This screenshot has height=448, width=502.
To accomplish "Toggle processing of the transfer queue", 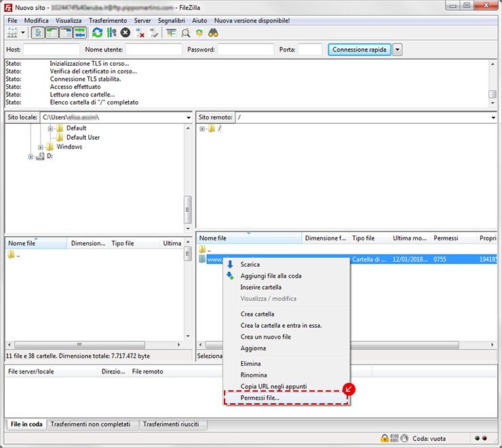I will click(x=111, y=33).
